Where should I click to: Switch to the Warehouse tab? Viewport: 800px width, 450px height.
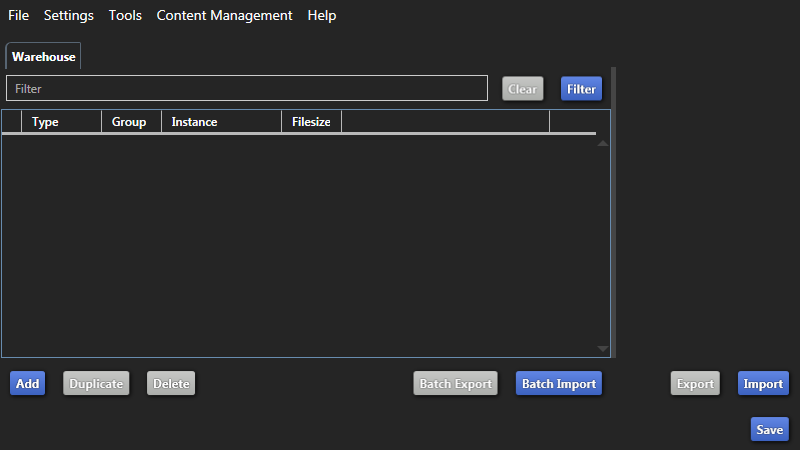coord(43,57)
